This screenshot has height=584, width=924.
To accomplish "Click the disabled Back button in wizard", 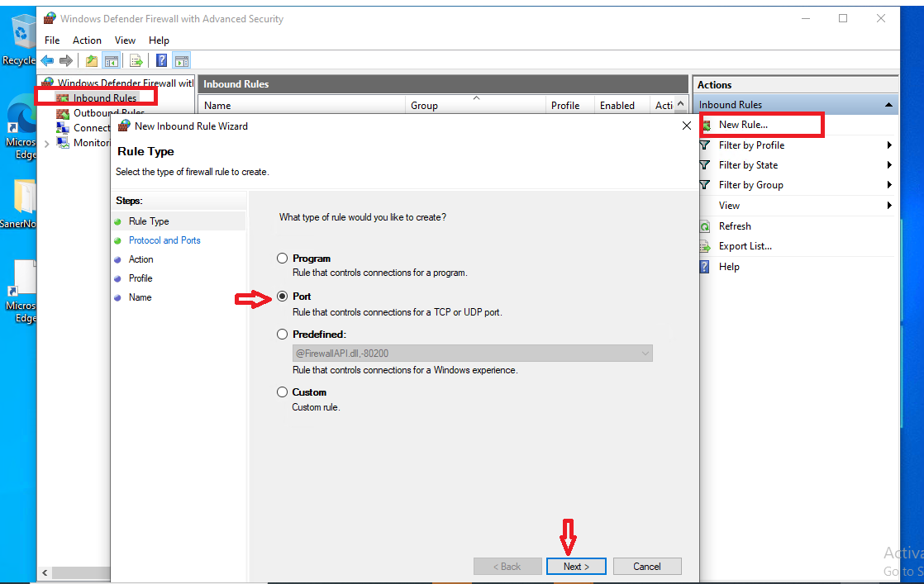I will pyautogui.click(x=507, y=567).
